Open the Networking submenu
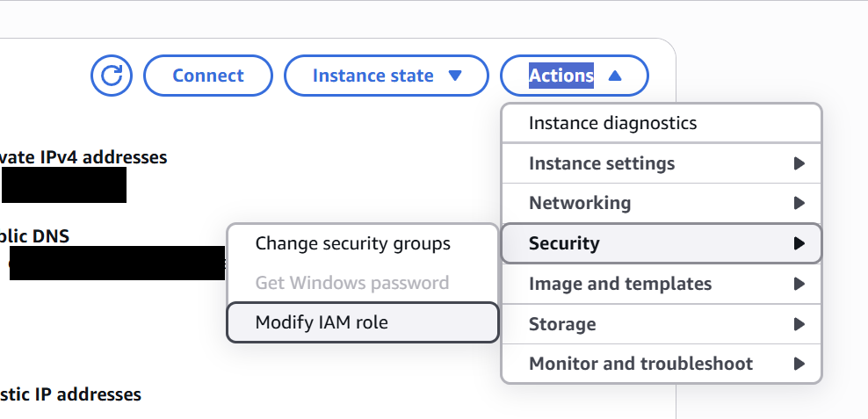The height and width of the screenshot is (419, 868). (662, 203)
